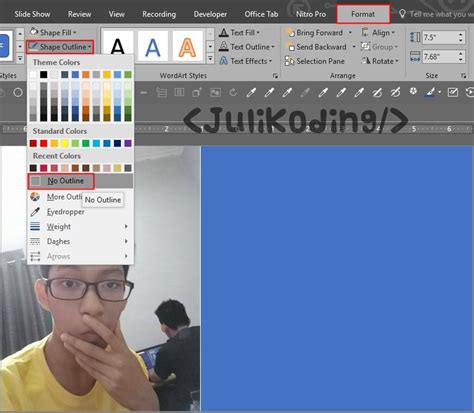Open the Group dropdown

pyautogui.click(x=380, y=47)
